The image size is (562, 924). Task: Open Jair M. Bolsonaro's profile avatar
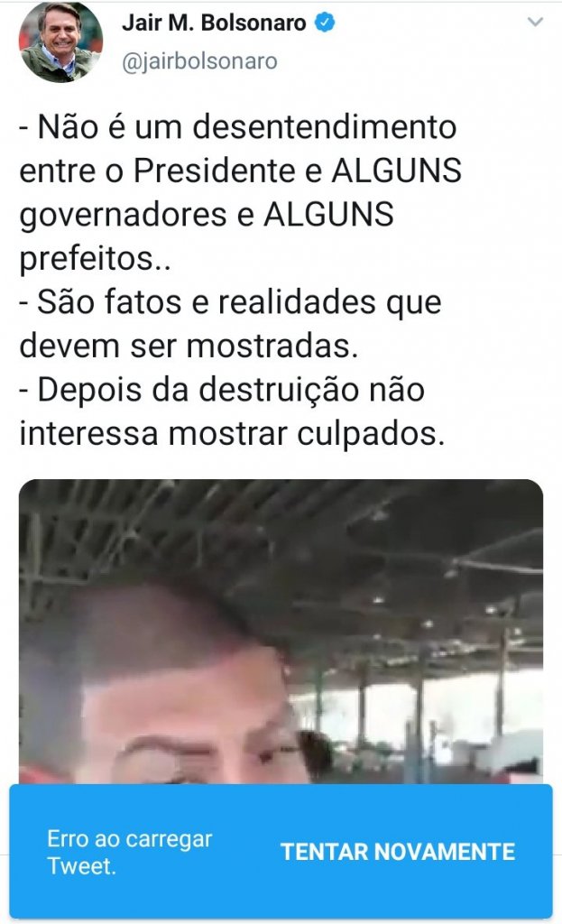point(60,42)
